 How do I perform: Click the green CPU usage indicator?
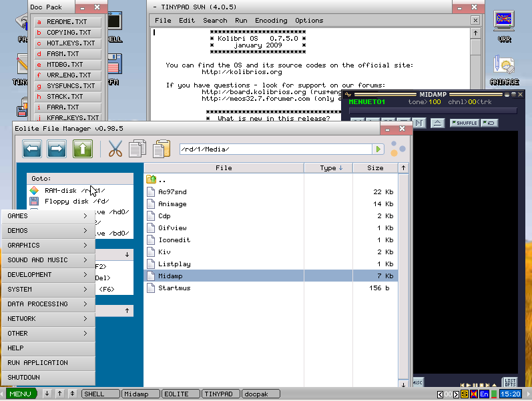[x=494, y=394]
